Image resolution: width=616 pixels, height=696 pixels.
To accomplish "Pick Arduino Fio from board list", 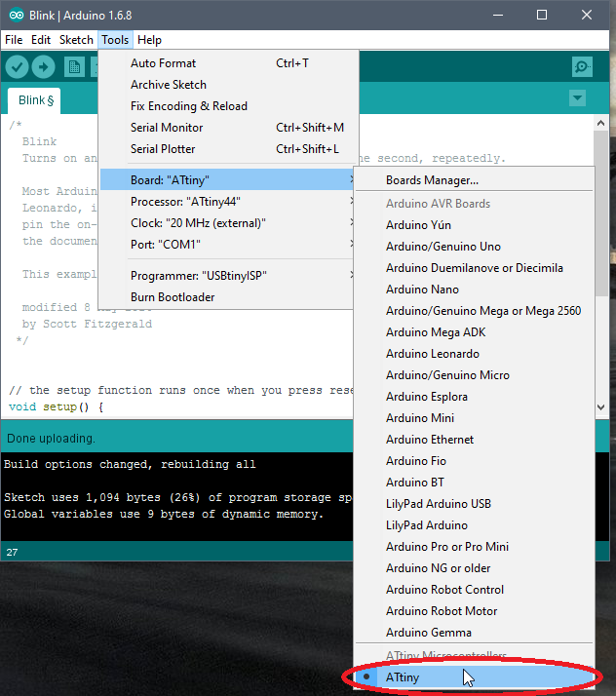I will point(475,461).
